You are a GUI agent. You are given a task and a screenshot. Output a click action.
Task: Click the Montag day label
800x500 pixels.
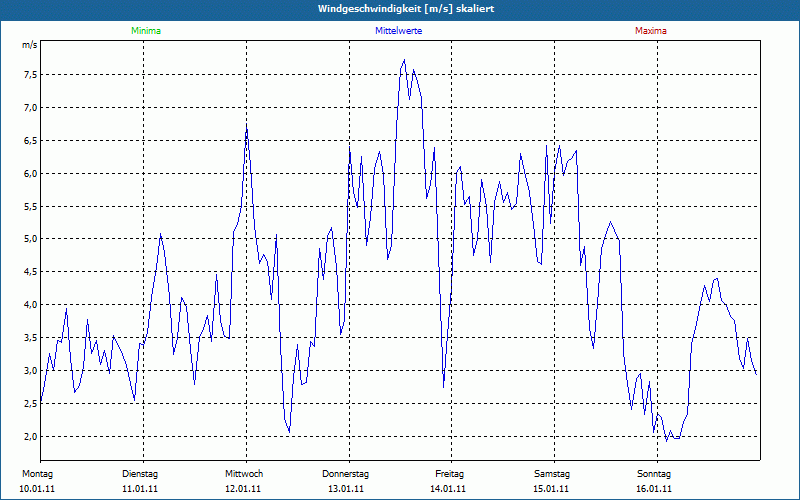37,474
